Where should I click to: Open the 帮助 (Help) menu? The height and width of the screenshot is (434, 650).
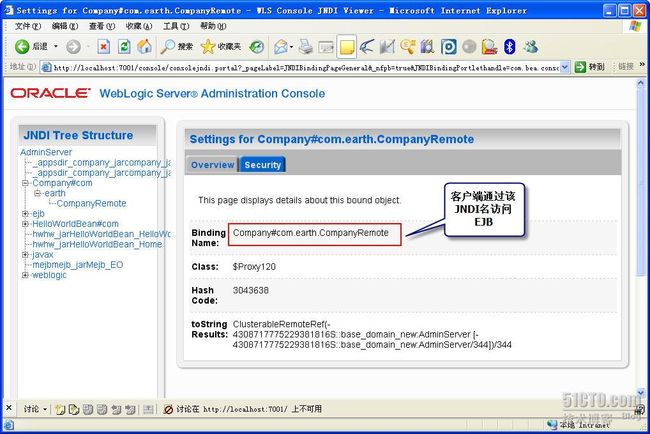213,26
